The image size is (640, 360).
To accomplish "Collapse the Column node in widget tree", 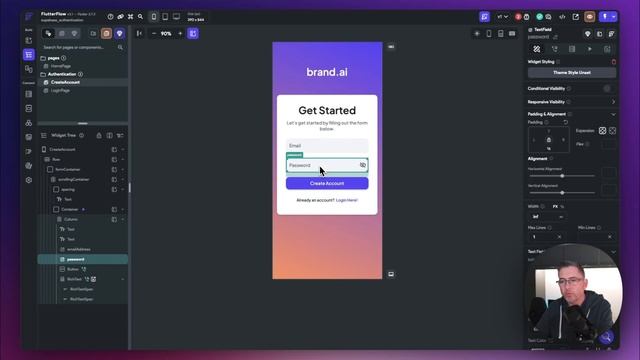I will 123,220.
